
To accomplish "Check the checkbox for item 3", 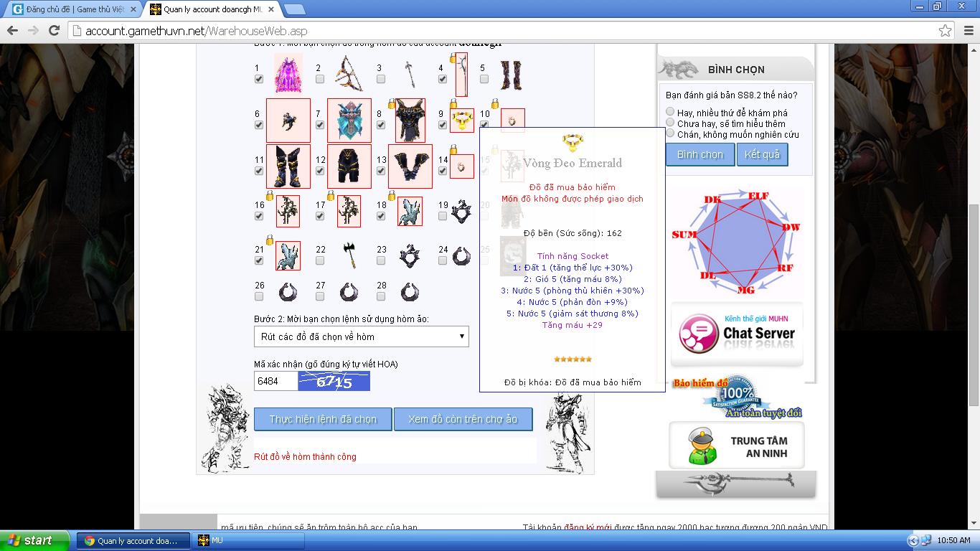I will 381,79.
